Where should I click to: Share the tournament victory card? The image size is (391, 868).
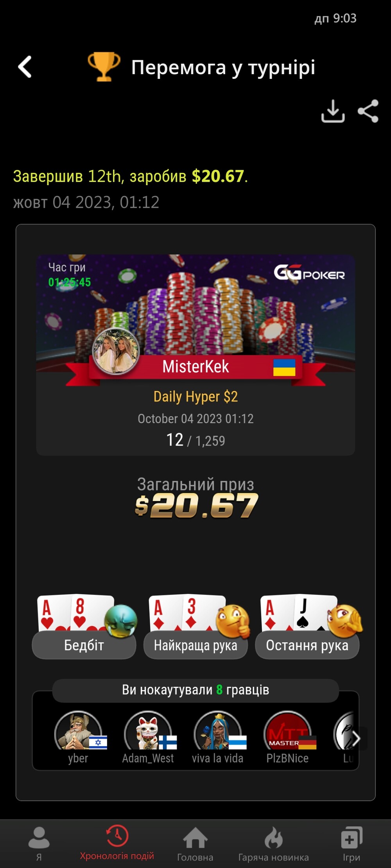click(x=368, y=111)
